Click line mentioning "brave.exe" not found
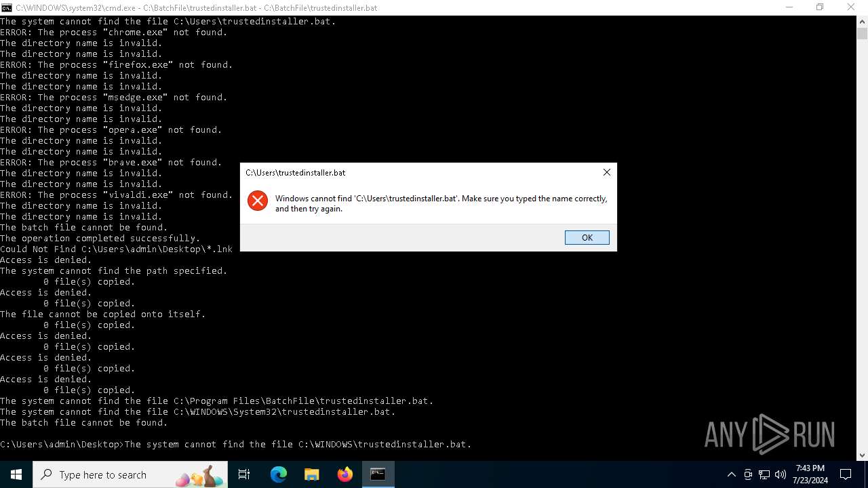This screenshot has width=868, height=488. point(111,162)
